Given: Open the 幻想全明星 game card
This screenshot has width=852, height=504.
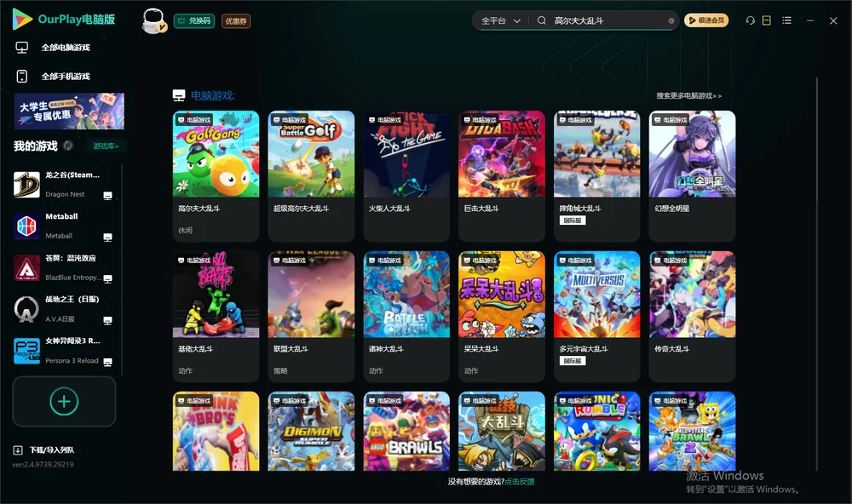Looking at the screenshot, I should coord(692,176).
